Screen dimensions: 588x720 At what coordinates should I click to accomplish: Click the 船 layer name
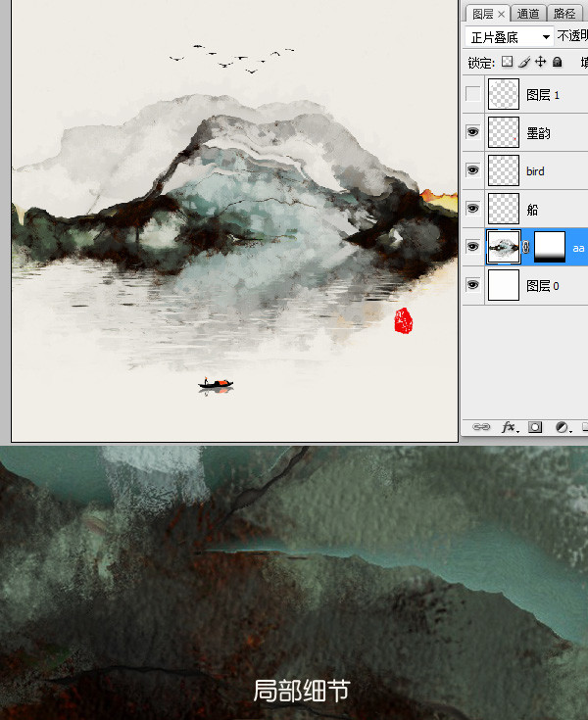pos(532,210)
